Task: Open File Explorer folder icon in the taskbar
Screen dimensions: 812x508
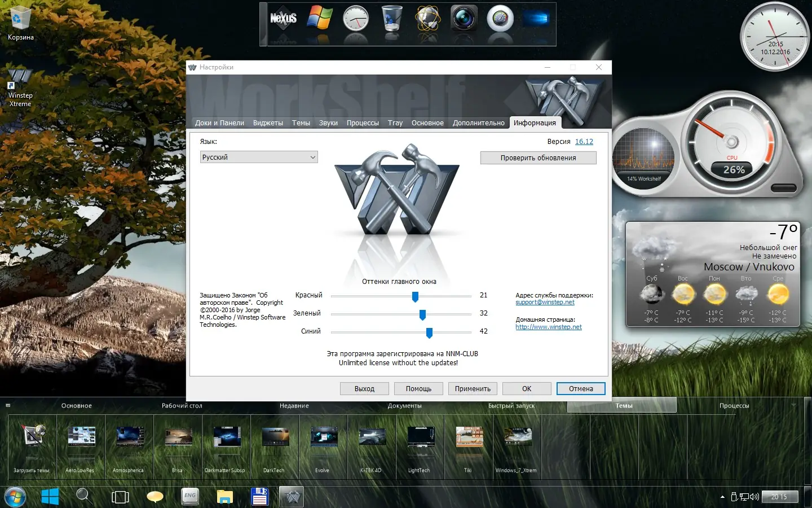Action: pos(225,497)
